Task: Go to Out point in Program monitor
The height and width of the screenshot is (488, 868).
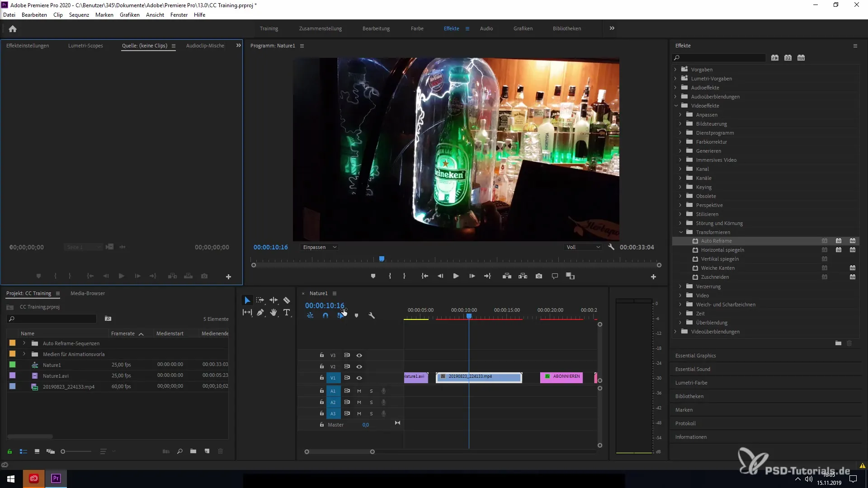Action: tap(487, 276)
